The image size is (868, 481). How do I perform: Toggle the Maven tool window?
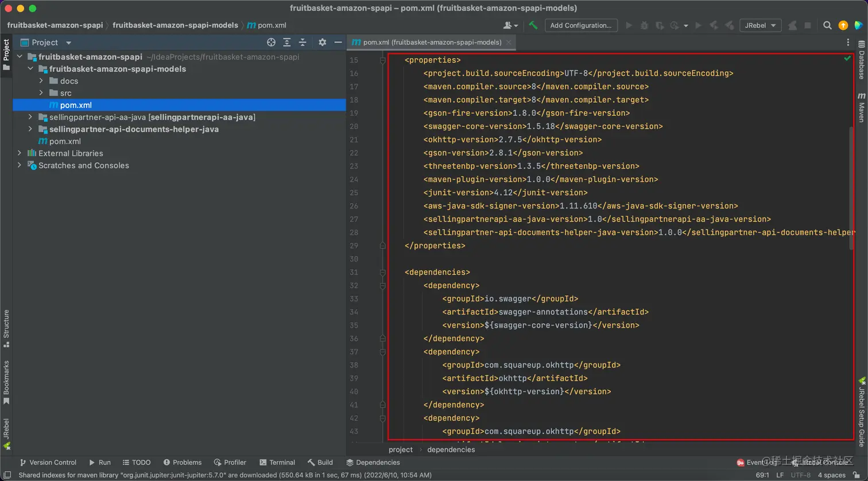[x=862, y=107]
